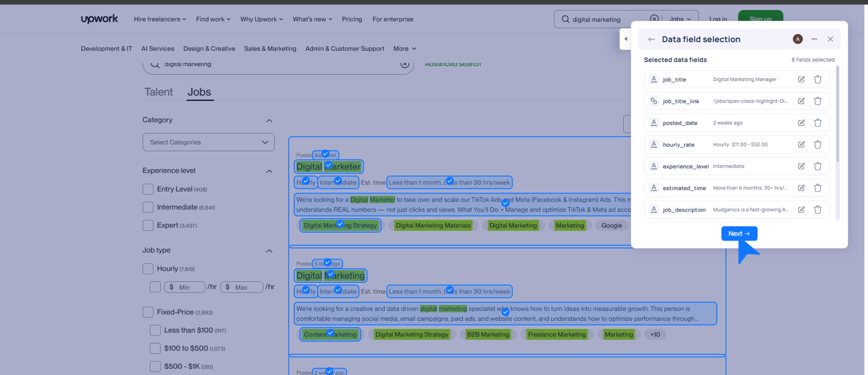Screen dimensions: 868x375
Task: Open the Select Categories dropdown
Action: (209, 142)
